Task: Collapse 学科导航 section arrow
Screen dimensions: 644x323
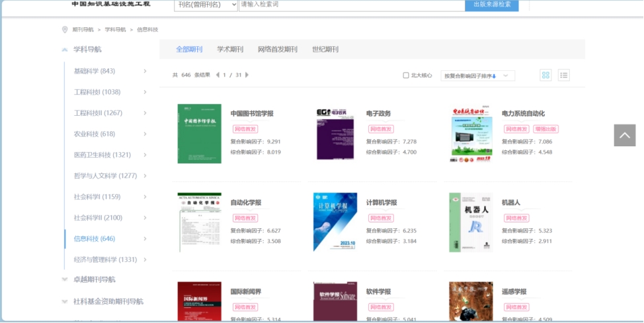Action: [x=65, y=50]
